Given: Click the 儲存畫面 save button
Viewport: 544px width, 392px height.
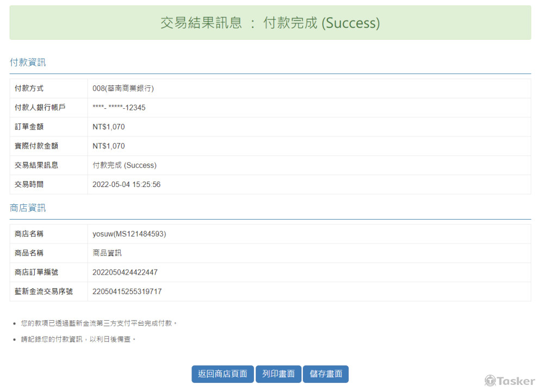Looking at the screenshot, I should point(325,374).
